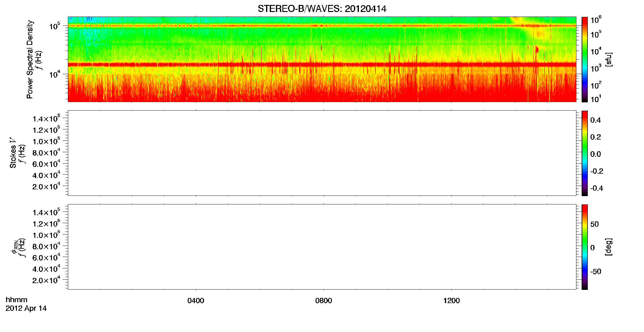Image resolution: width=644 pixels, height=332 pixels.
Task: Click the hhmm time format label
Action: (17, 300)
